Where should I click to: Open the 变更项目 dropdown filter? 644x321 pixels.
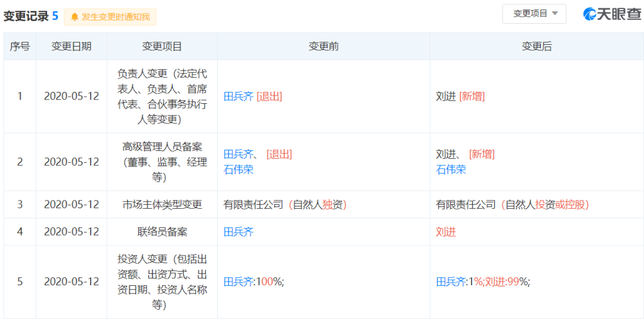(x=534, y=14)
